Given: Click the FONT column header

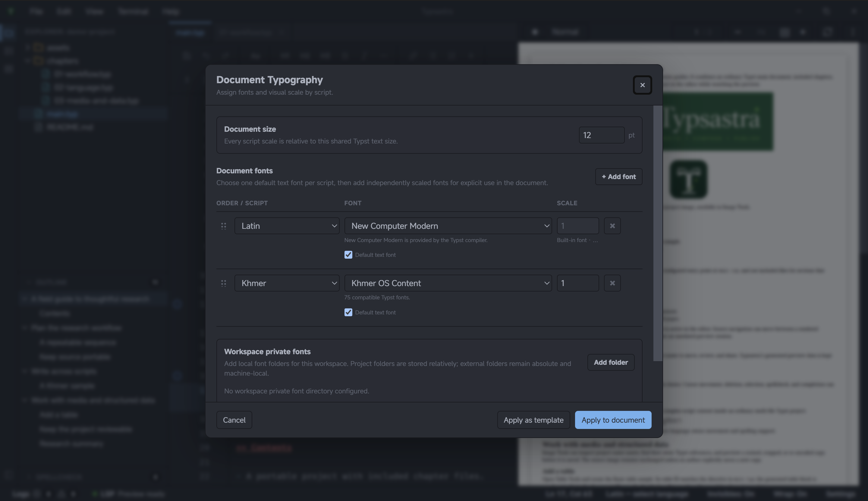Looking at the screenshot, I should [353, 203].
